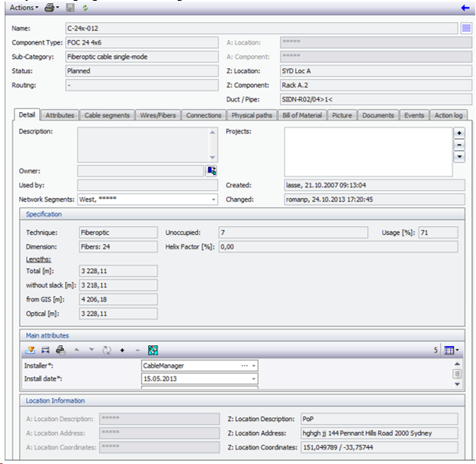Click the move down arrow in Main attributes

click(x=91, y=350)
